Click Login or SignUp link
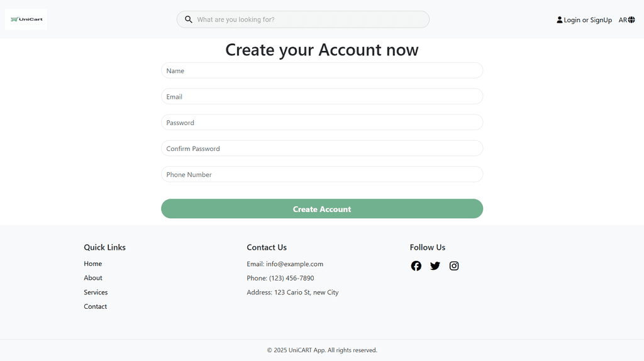The width and height of the screenshot is (644, 361). click(588, 20)
